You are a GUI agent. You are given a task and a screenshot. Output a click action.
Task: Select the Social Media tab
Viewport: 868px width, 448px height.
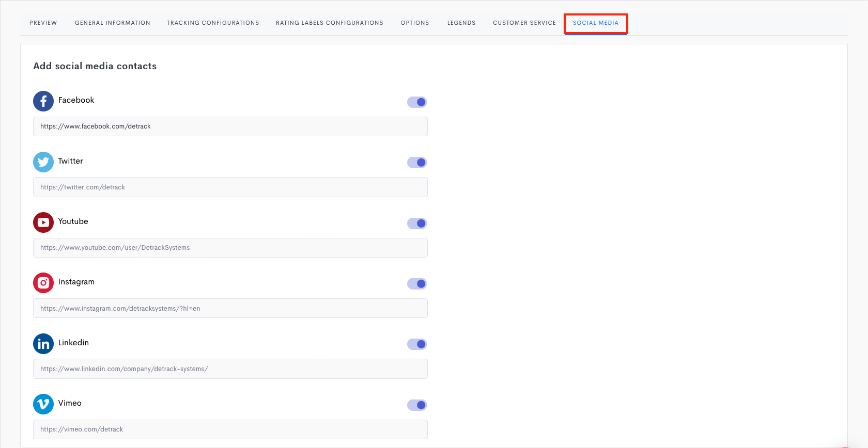pos(596,23)
